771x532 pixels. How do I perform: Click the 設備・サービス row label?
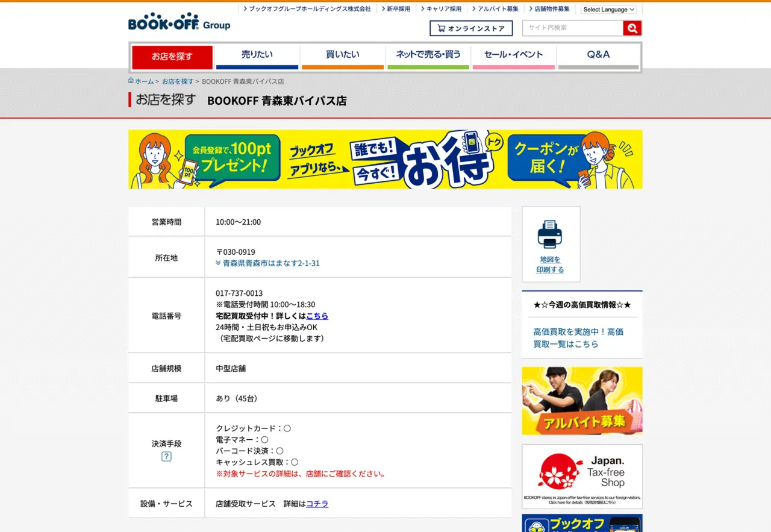click(166, 504)
